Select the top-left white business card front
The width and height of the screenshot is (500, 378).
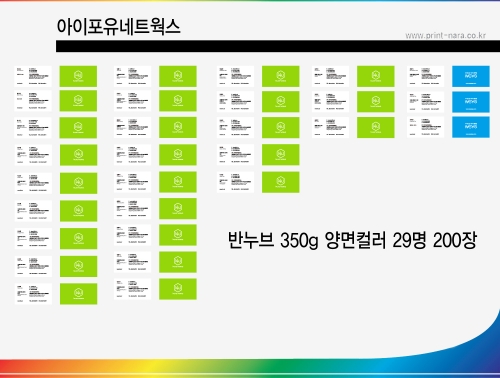[x=33, y=76]
